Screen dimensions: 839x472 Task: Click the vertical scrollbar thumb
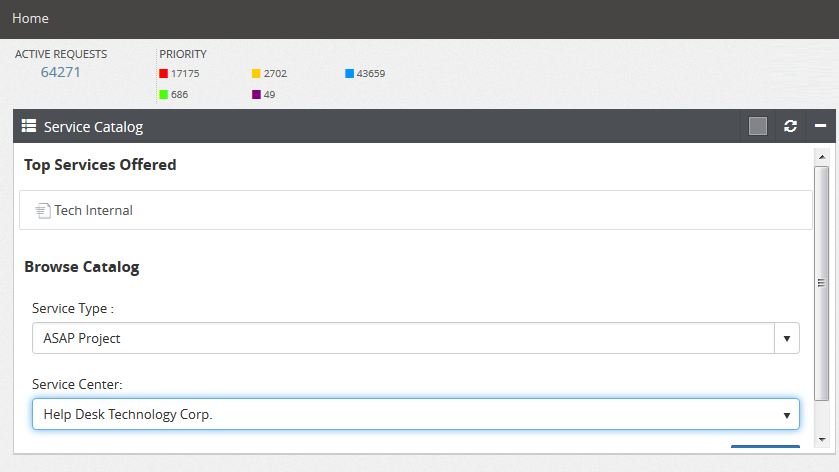(821, 283)
